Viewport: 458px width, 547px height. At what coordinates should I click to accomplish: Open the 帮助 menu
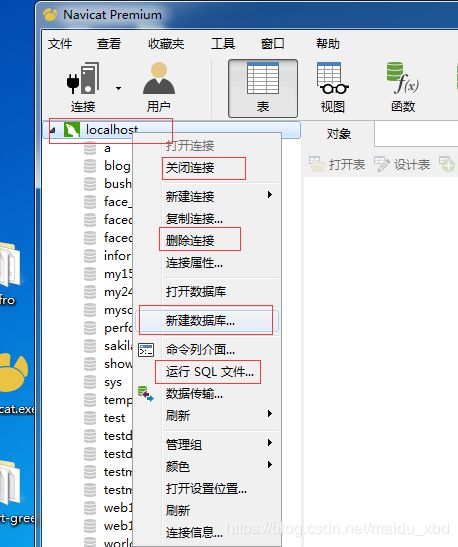click(328, 44)
